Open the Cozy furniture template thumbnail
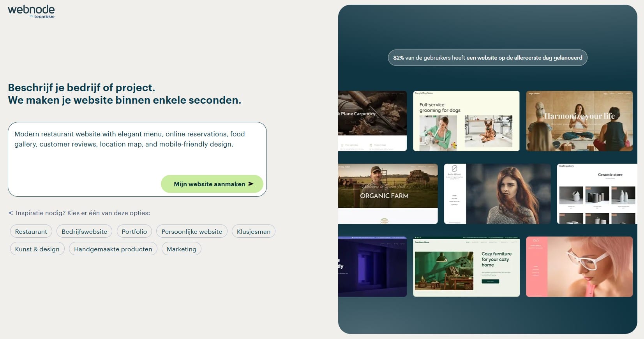The image size is (644, 339). tap(466, 267)
